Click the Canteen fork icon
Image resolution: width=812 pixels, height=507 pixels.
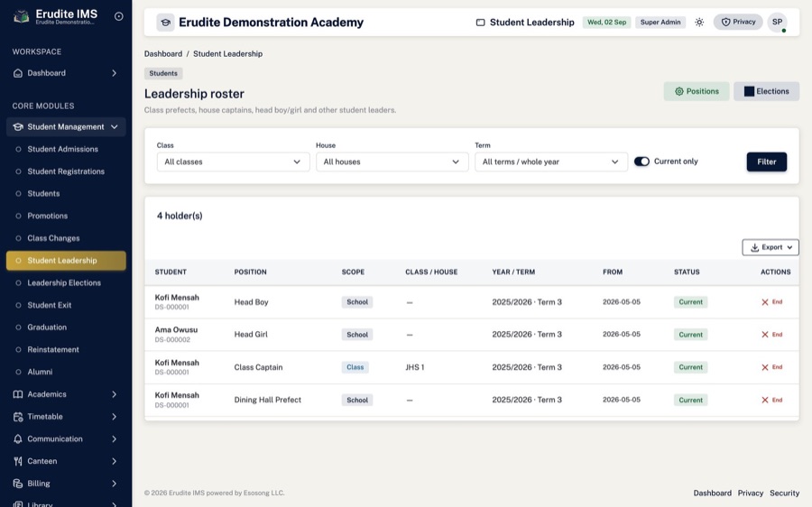pos(18,461)
